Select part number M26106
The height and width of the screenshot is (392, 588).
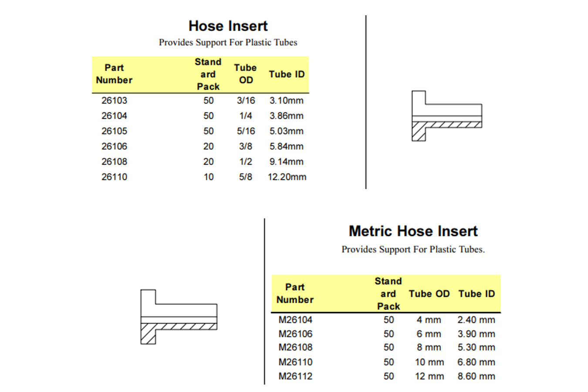pyautogui.click(x=295, y=334)
